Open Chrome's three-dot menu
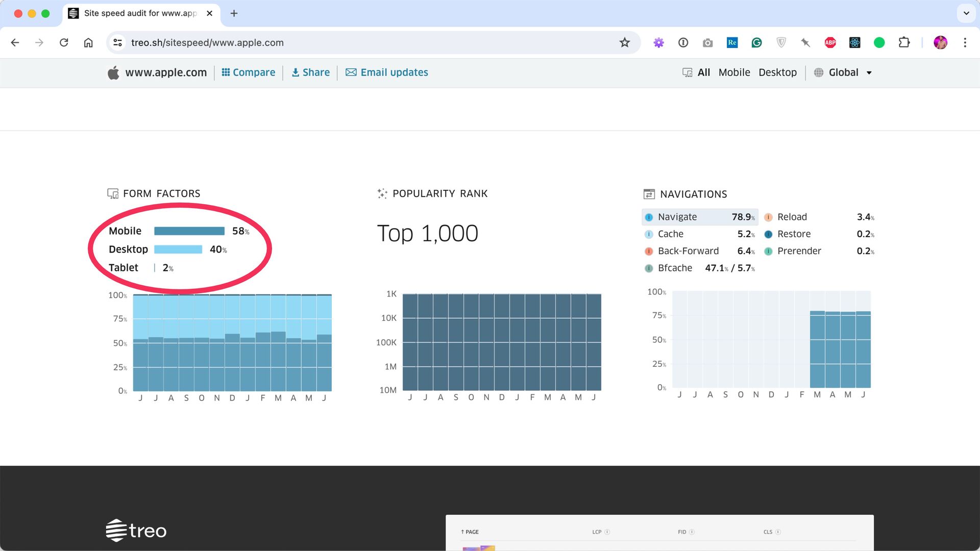The height and width of the screenshot is (551, 980). pyautogui.click(x=965, y=43)
